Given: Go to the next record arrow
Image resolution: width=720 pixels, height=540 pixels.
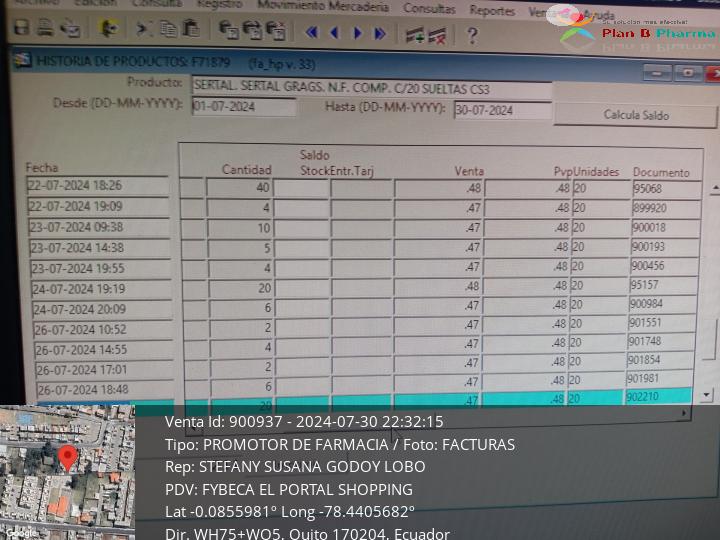Looking at the screenshot, I should [357, 33].
